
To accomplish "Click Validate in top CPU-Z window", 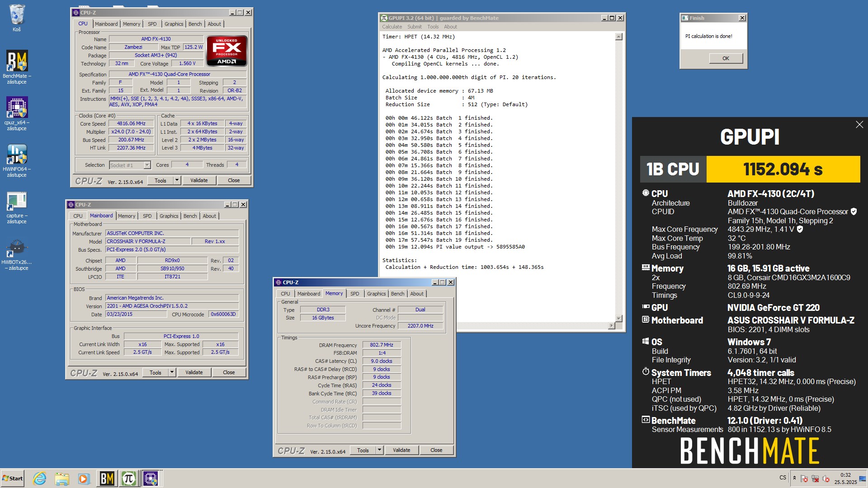I will point(199,180).
